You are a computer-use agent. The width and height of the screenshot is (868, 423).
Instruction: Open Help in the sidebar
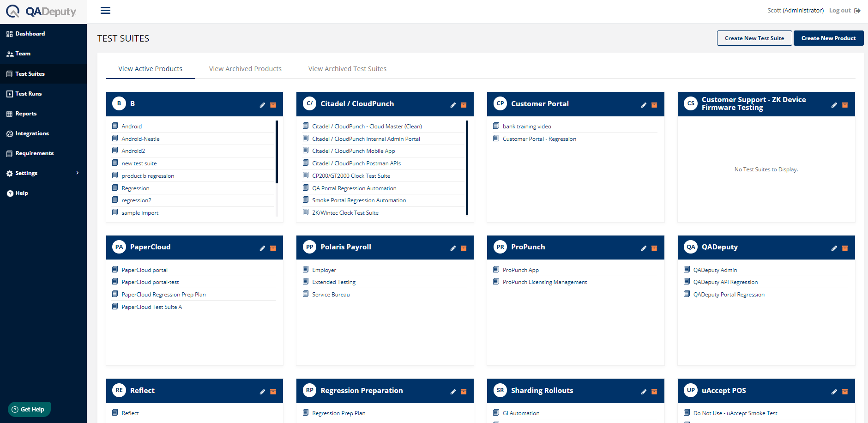point(43,193)
